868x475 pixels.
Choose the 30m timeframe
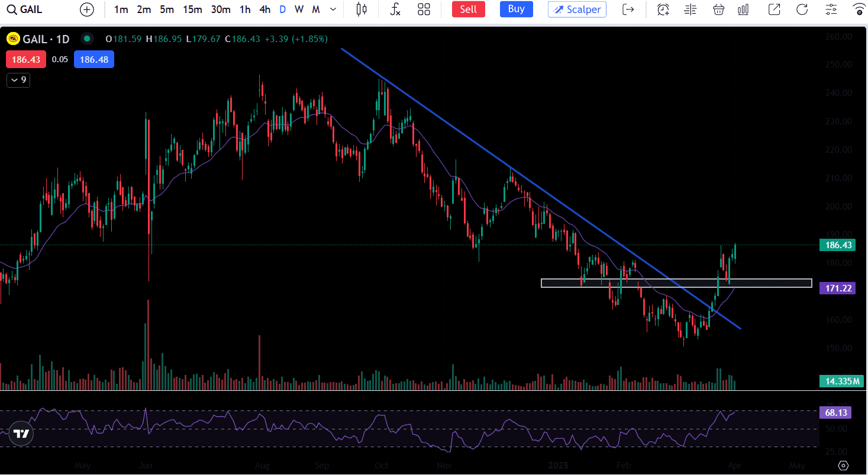coord(221,9)
